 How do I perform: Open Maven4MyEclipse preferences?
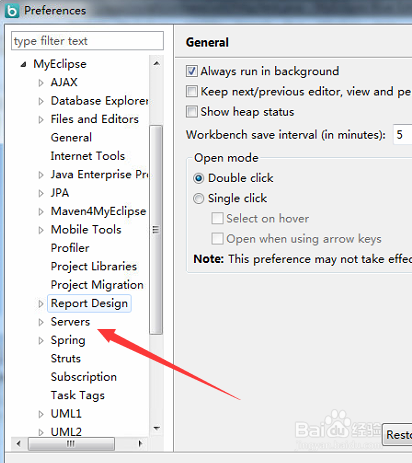[98, 211]
